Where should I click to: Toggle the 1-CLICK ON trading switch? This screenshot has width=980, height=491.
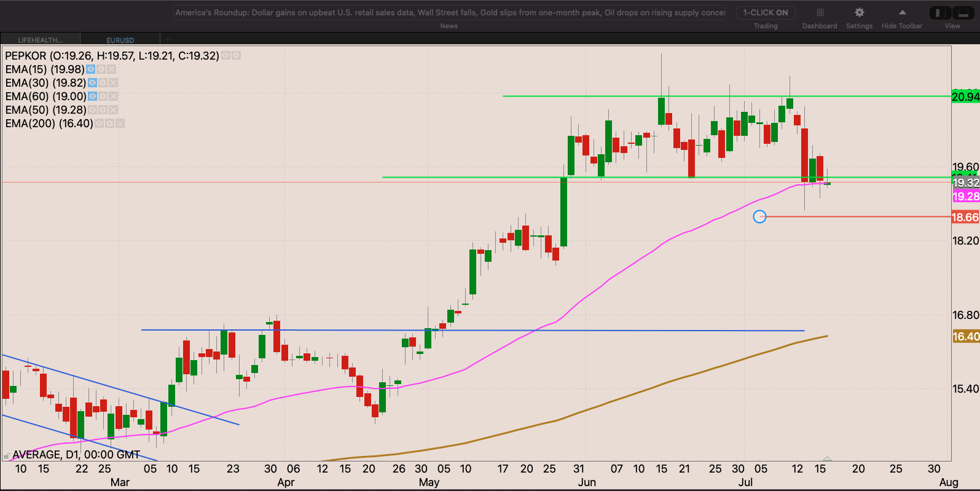pos(765,13)
